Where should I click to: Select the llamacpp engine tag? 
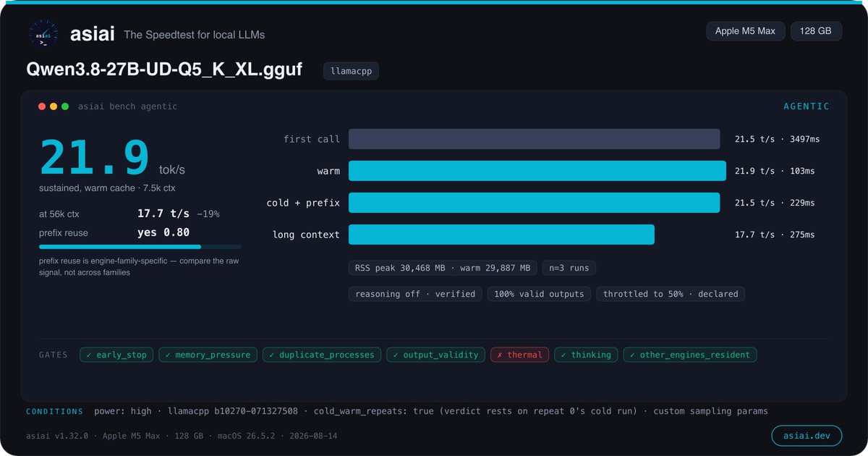(351, 71)
